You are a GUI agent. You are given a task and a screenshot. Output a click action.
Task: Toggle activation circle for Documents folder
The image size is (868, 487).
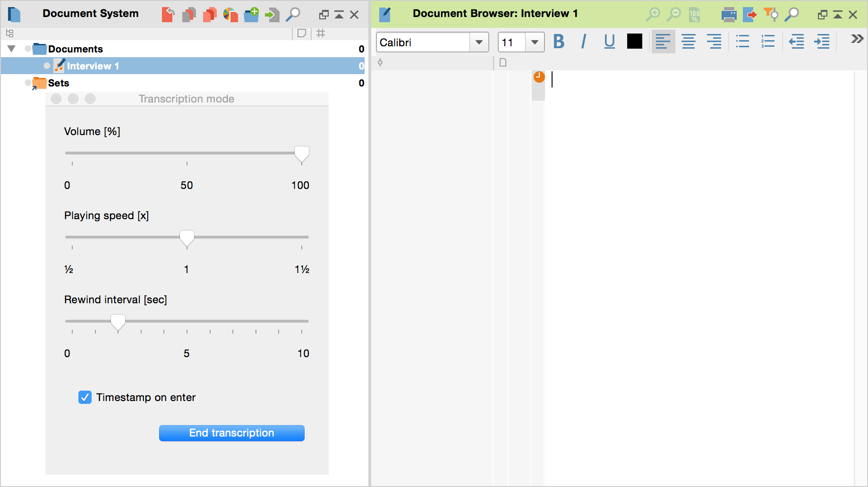pyautogui.click(x=28, y=49)
